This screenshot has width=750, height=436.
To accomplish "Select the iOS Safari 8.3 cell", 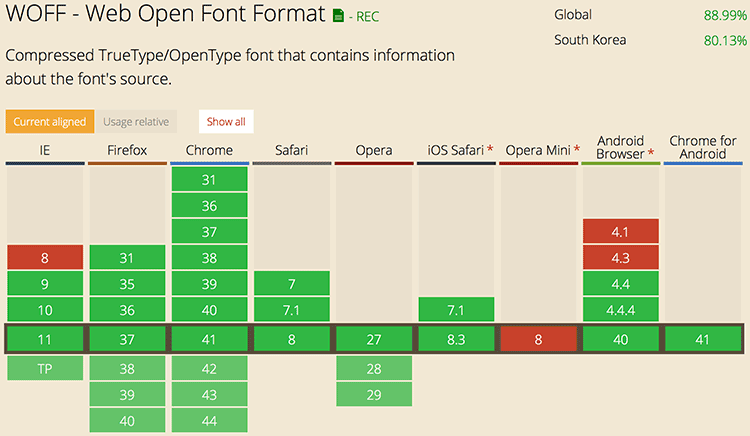I will click(456, 339).
